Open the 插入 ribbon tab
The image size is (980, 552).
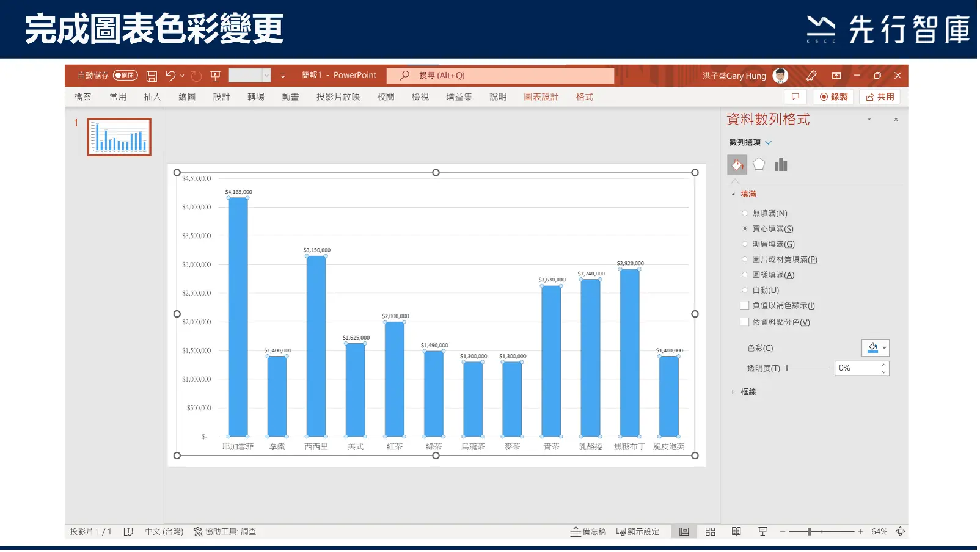[153, 97]
